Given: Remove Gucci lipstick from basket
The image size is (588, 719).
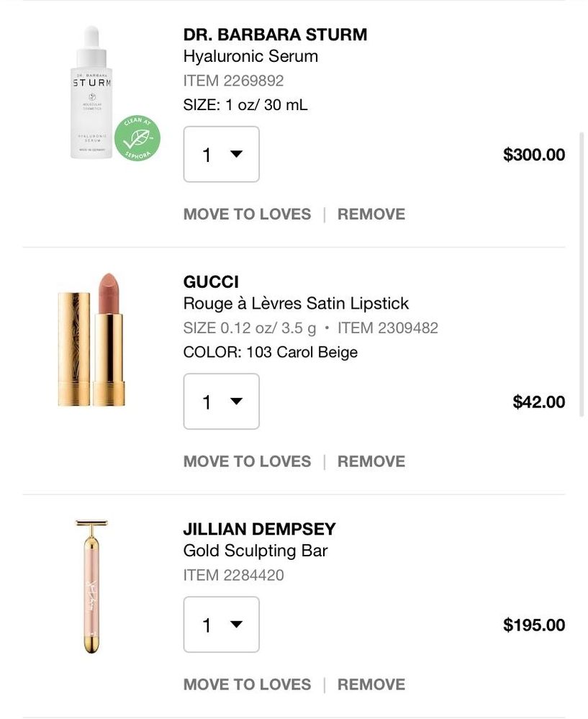Looking at the screenshot, I should tap(371, 461).
